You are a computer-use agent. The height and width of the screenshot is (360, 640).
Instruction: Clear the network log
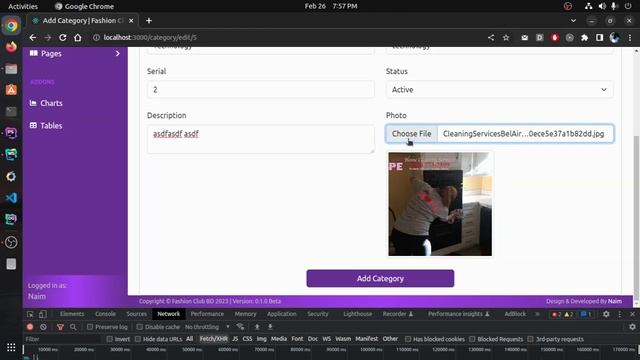click(43, 327)
